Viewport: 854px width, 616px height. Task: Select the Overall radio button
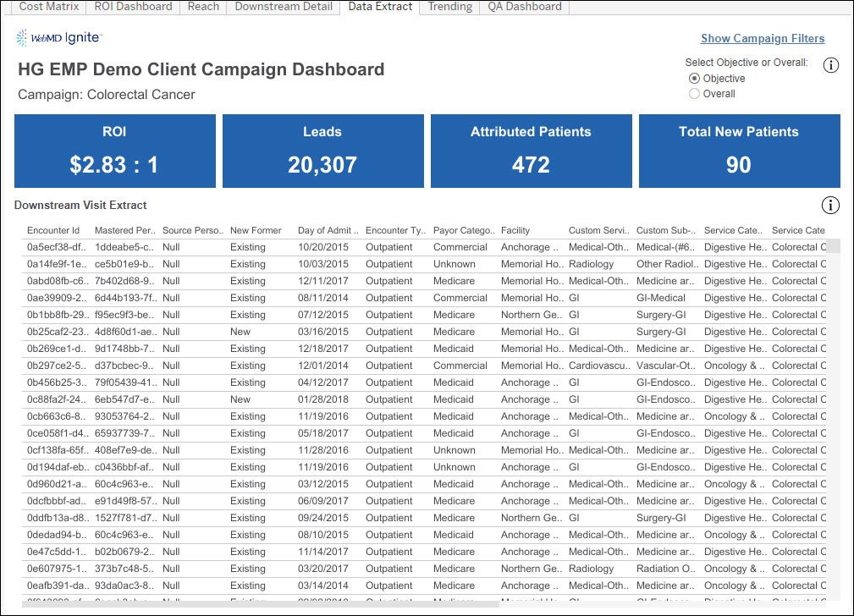(x=695, y=94)
